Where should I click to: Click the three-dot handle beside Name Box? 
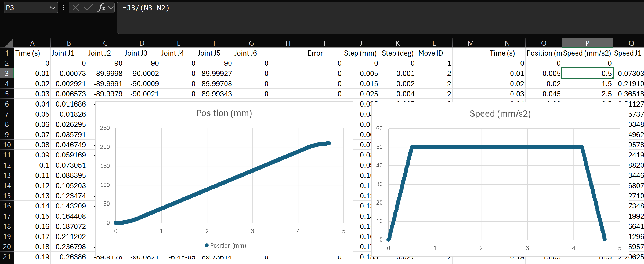tap(64, 8)
